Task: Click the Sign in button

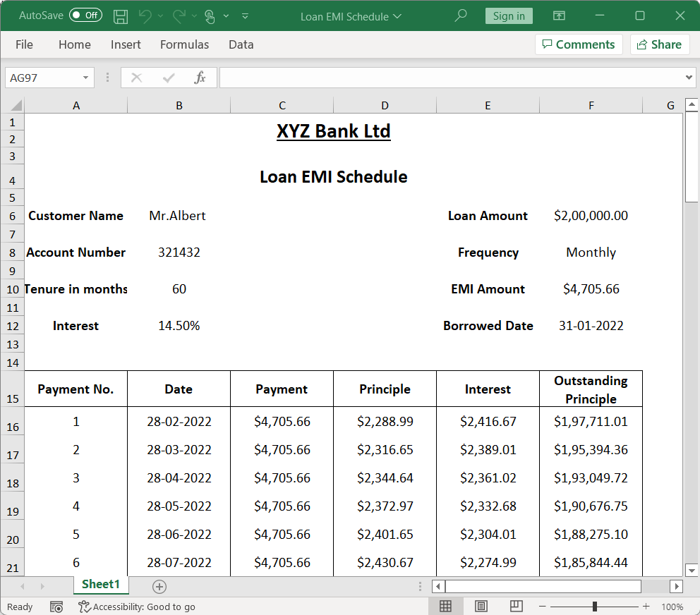Action: pyautogui.click(x=509, y=16)
